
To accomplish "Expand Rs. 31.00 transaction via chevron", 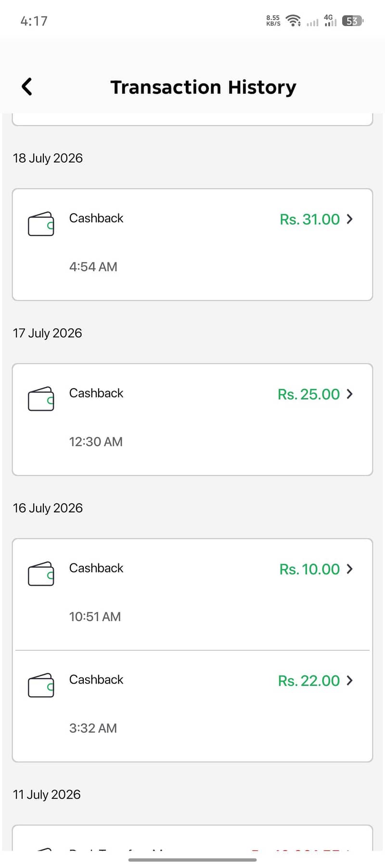I will click(350, 219).
